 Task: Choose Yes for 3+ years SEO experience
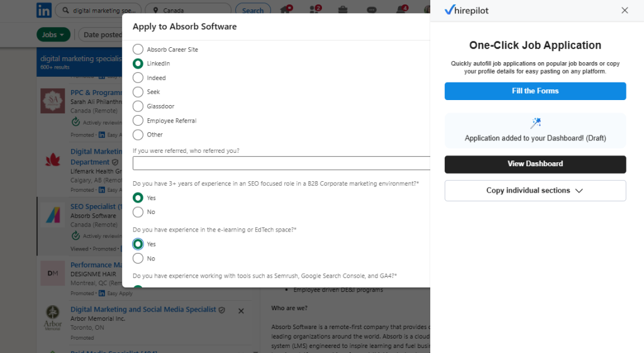138,198
